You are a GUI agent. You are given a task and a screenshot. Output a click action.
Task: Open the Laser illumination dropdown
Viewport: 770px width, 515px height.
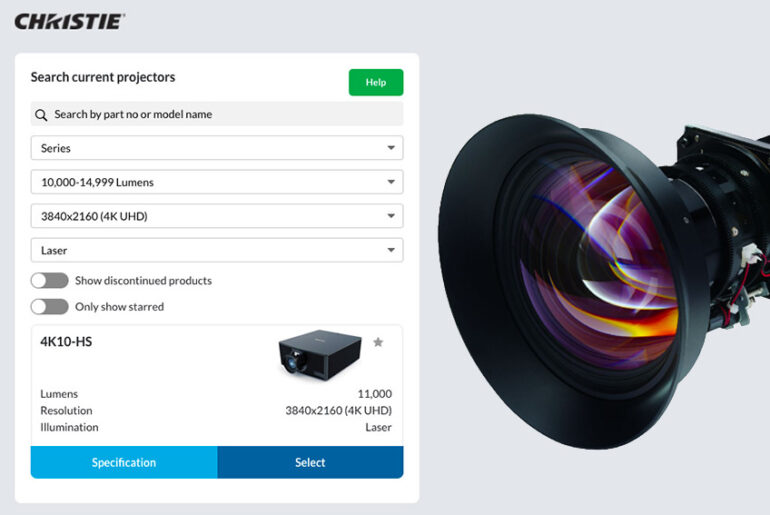coord(217,250)
